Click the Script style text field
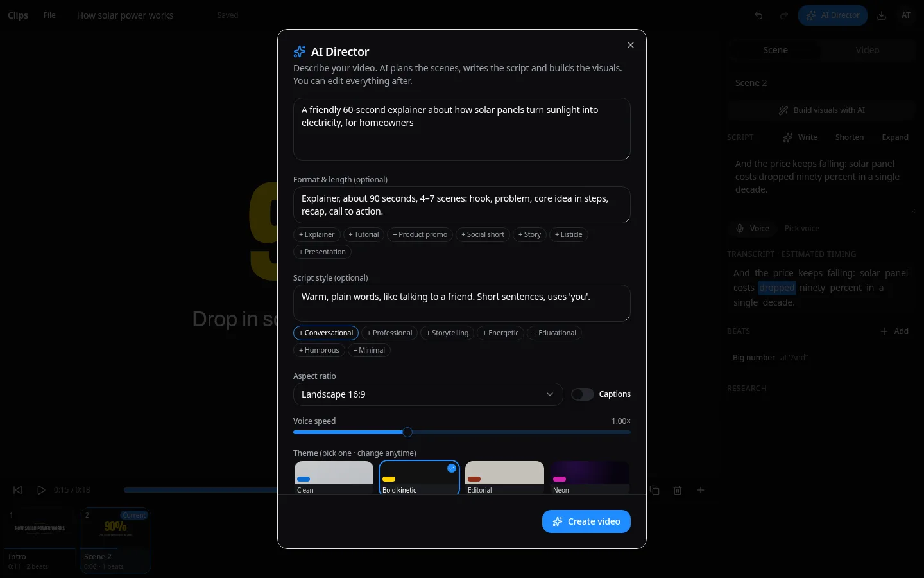 [462, 303]
